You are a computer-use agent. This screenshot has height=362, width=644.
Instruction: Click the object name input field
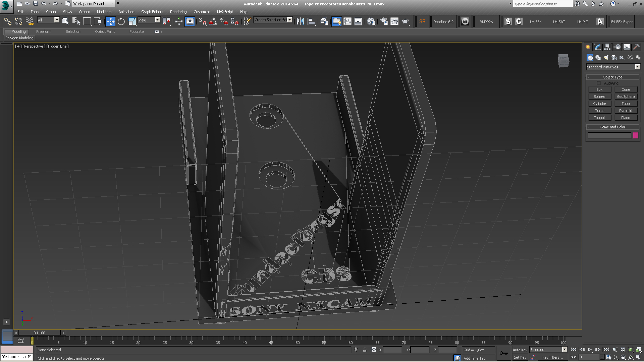click(x=609, y=135)
